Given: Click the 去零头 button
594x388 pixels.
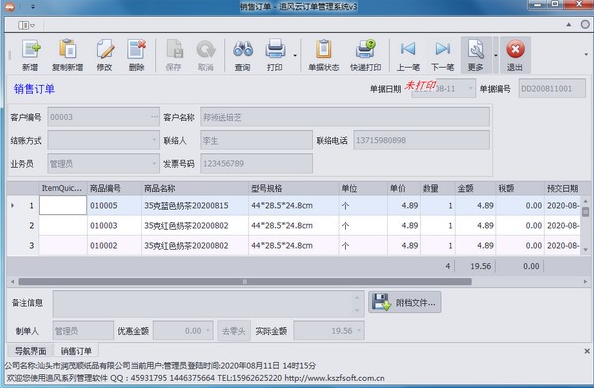Looking at the screenshot, I should coord(234,331).
